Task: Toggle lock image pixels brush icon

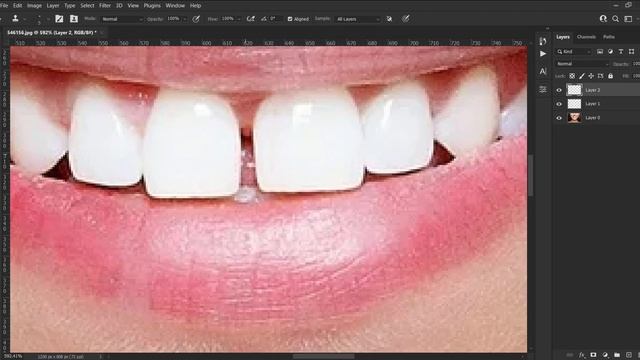Action: tap(582, 76)
